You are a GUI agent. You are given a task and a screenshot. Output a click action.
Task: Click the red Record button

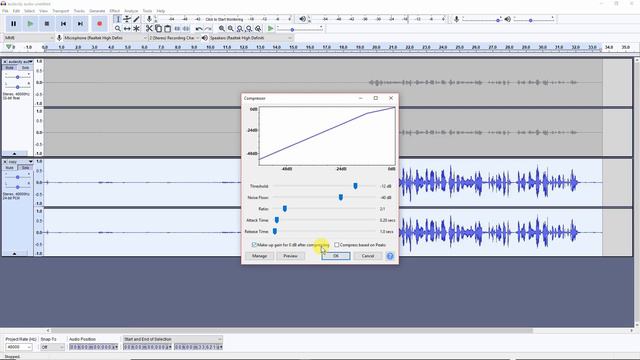(99, 24)
